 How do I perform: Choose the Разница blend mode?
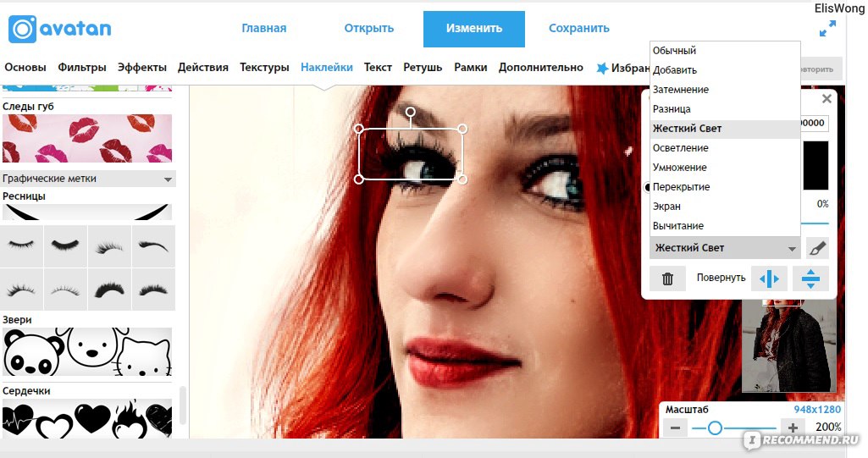click(x=725, y=109)
